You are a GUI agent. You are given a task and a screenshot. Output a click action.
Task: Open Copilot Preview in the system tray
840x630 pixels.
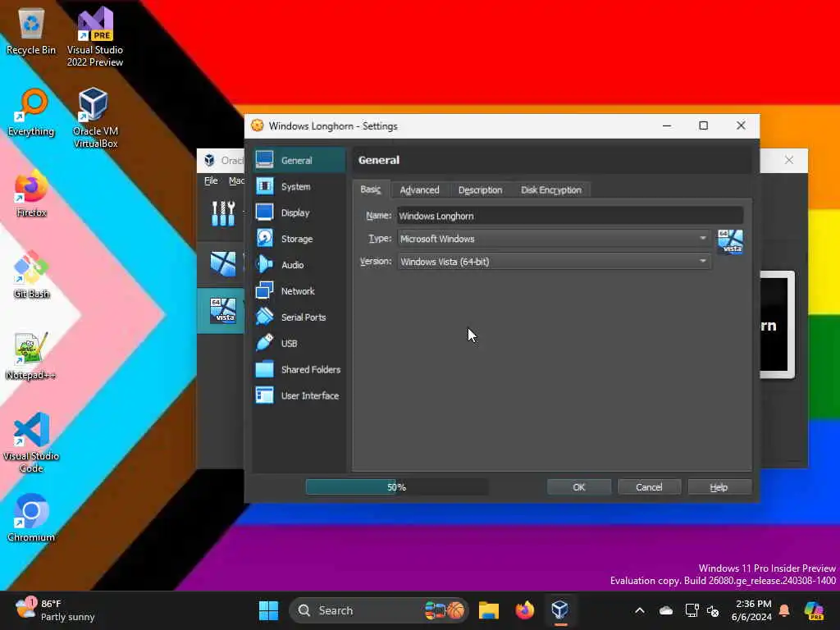[x=815, y=610]
